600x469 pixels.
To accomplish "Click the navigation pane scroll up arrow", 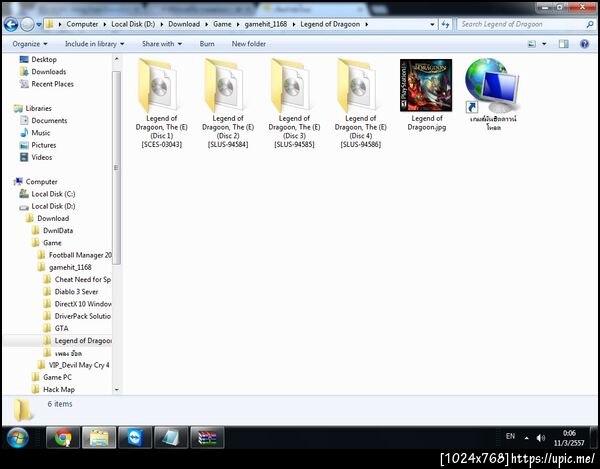I will coord(117,59).
